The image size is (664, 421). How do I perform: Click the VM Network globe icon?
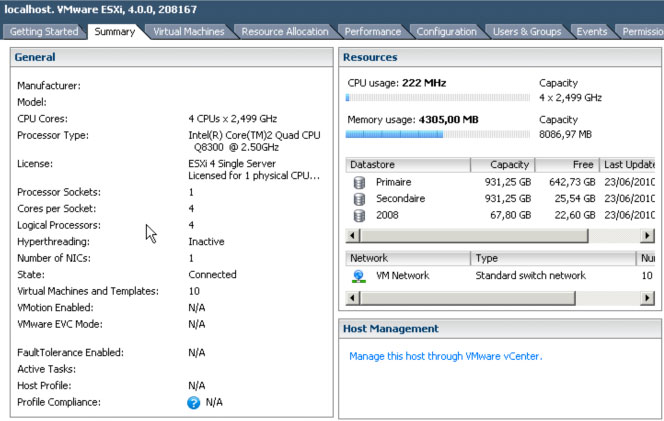(x=359, y=276)
